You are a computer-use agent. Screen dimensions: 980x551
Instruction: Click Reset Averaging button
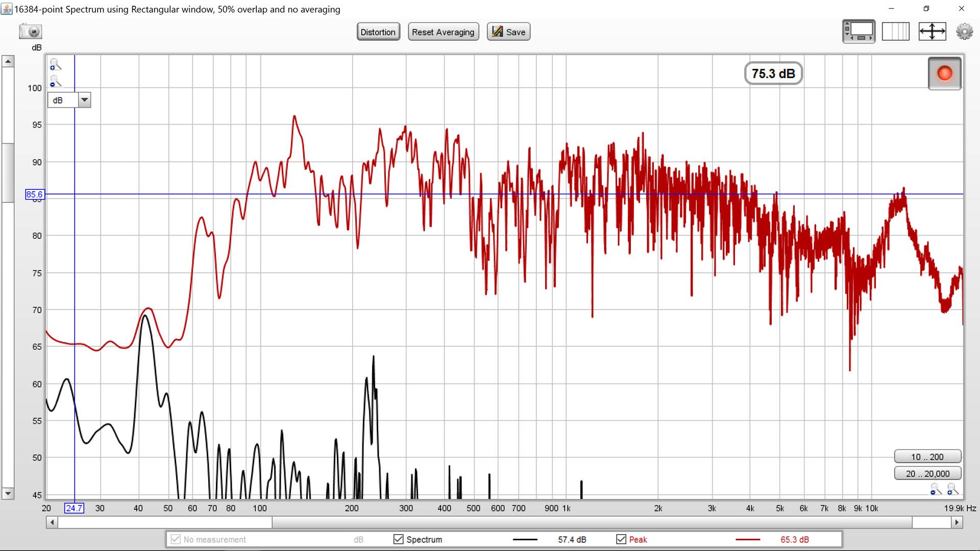click(x=443, y=32)
